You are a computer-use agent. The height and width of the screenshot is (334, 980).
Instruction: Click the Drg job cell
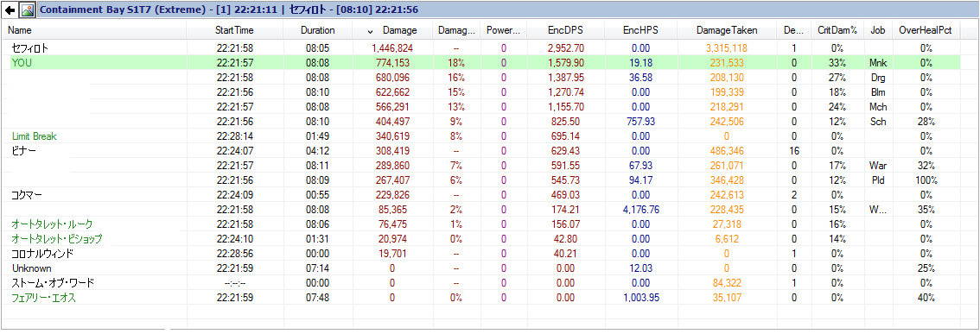pos(877,78)
